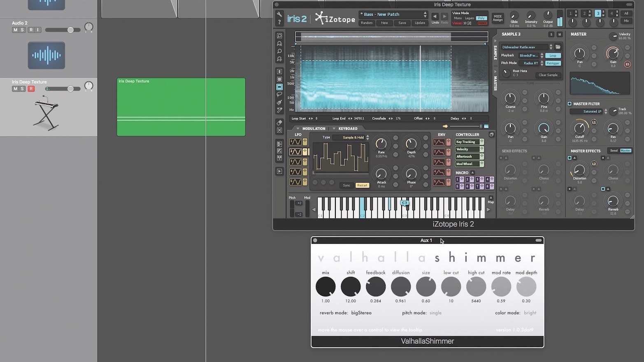Open the Playback mode Bkwds/Fw dropdown
The height and width of the screenshot is (362, 644).
coord(531,56)
